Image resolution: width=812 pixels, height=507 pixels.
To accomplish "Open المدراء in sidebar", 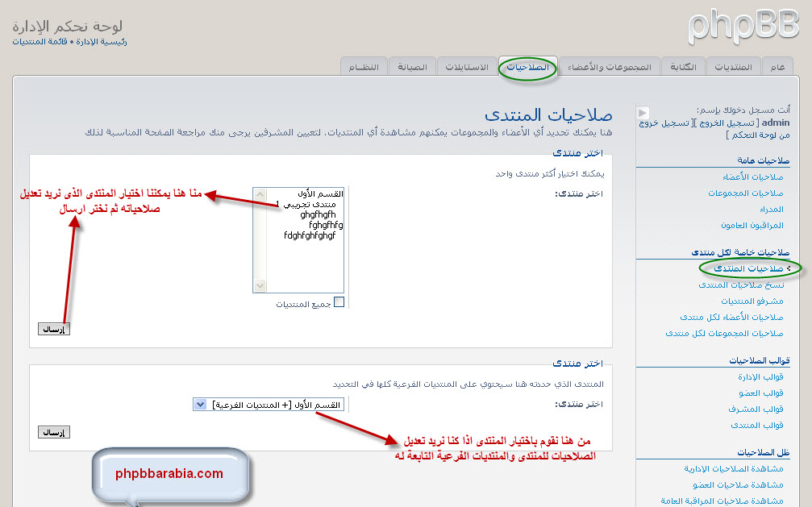I will (x=772, y=210).
